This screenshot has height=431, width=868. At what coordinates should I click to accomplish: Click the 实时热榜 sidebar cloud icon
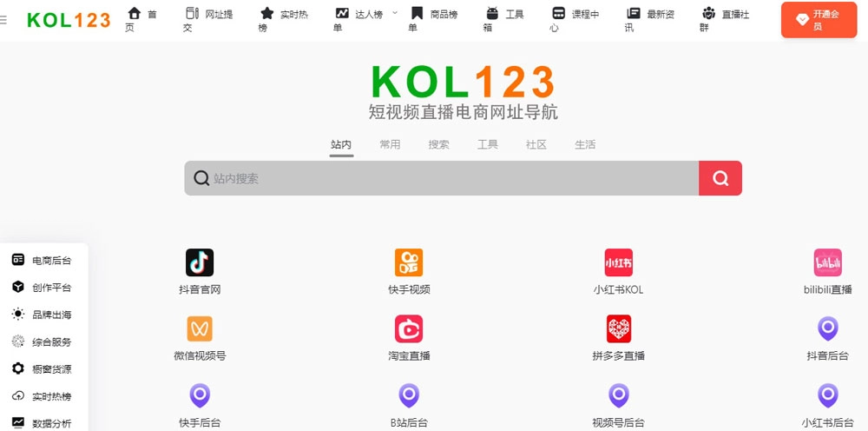point(18,396)
